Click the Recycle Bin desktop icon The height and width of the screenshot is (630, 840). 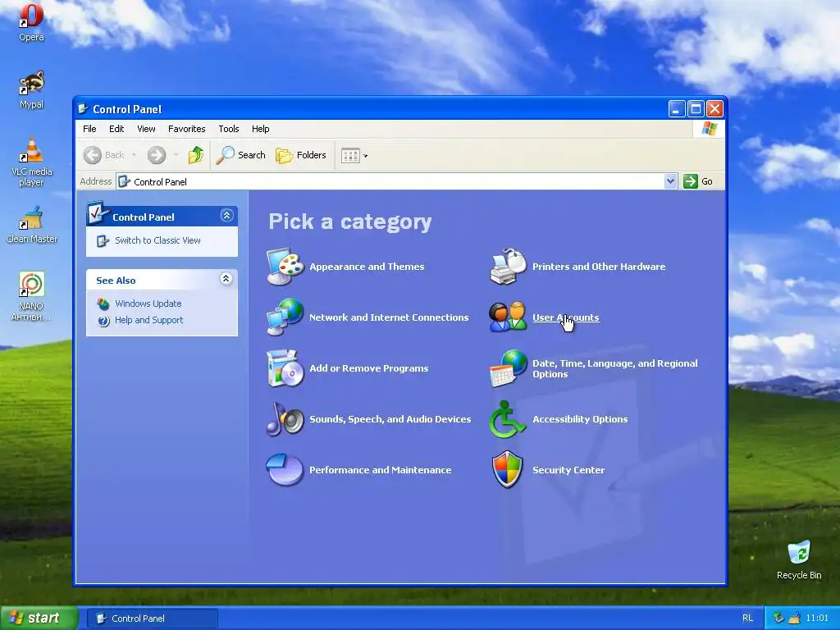[x=799, y=560]
